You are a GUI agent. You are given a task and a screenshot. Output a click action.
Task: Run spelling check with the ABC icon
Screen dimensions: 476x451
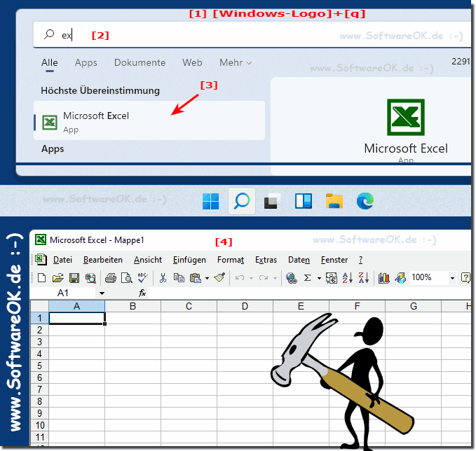point(143,278)
